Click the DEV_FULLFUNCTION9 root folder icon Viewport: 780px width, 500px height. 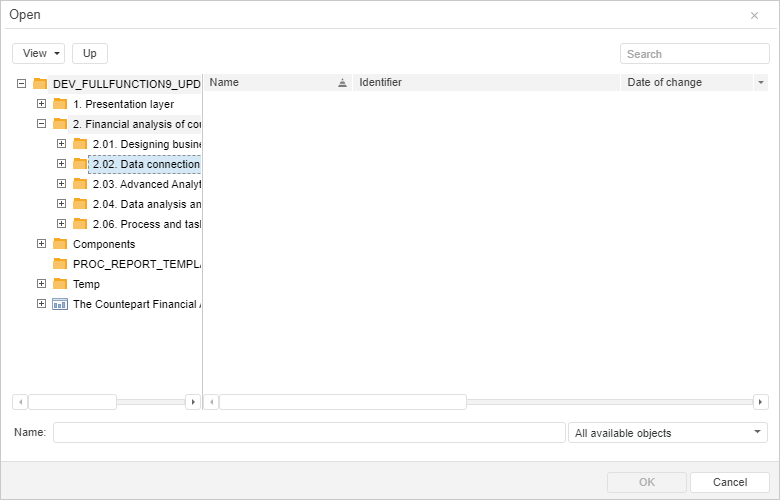coord(40,84)
